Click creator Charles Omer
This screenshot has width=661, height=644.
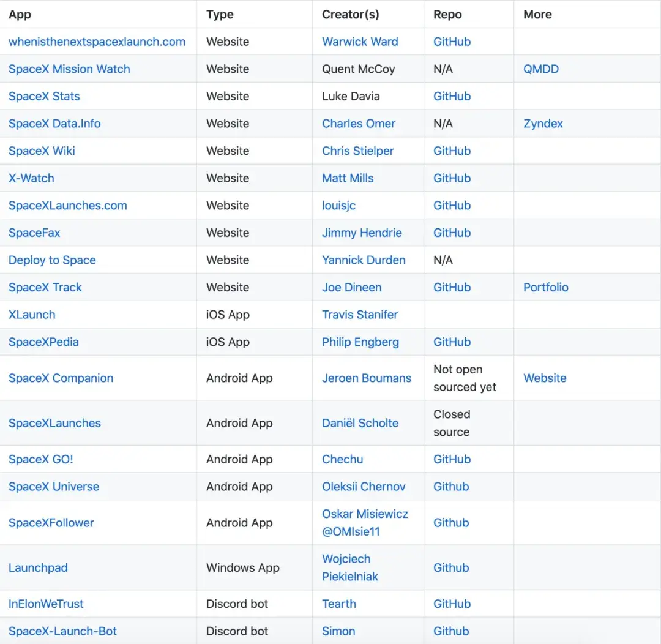[359, 124]
